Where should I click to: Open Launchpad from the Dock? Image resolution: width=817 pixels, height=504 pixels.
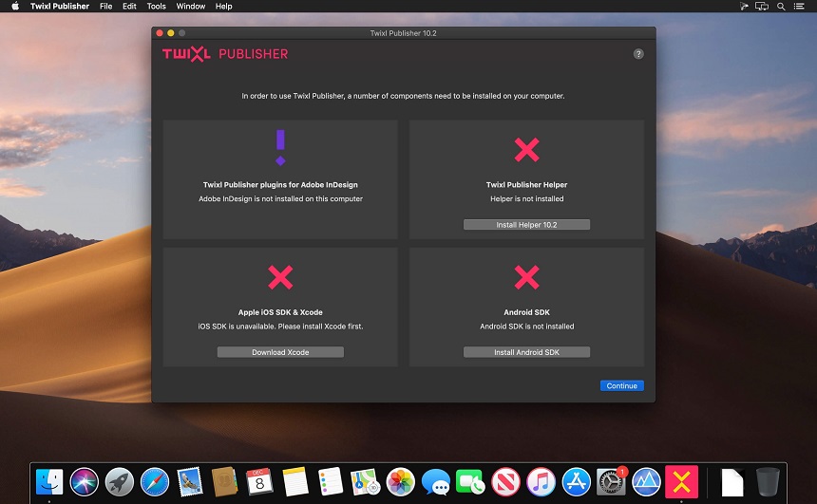coord(120,481)
